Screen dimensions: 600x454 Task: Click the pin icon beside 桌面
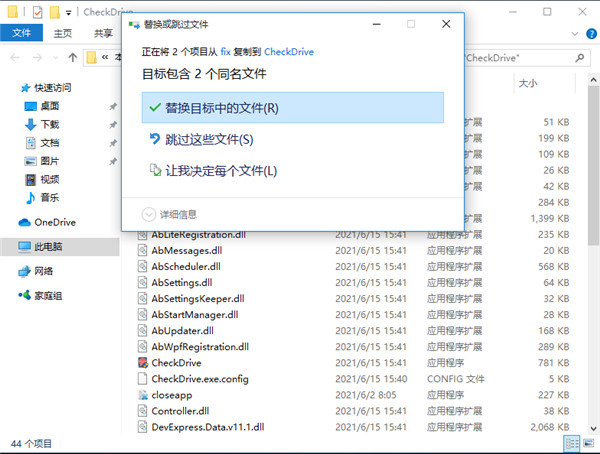113,106
